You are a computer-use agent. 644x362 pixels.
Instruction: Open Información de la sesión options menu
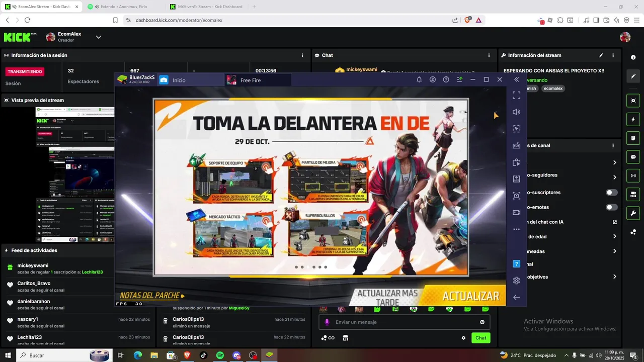pos(302,55)
